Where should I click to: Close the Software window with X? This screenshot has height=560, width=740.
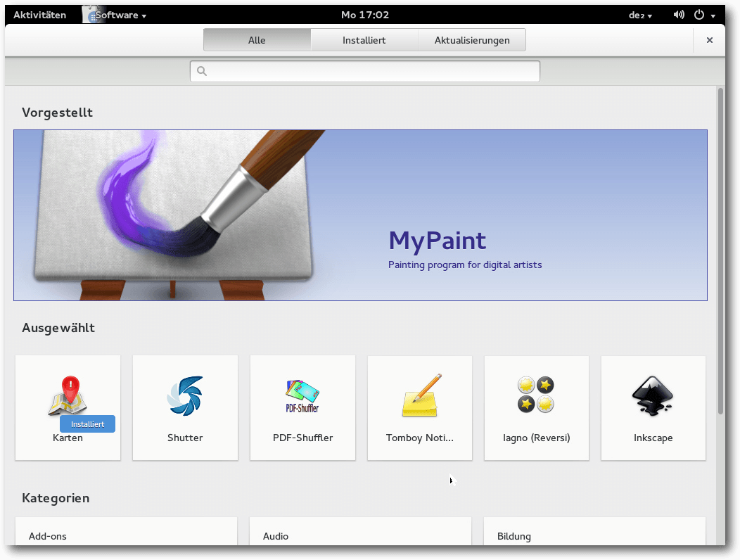tap(709, 40)
